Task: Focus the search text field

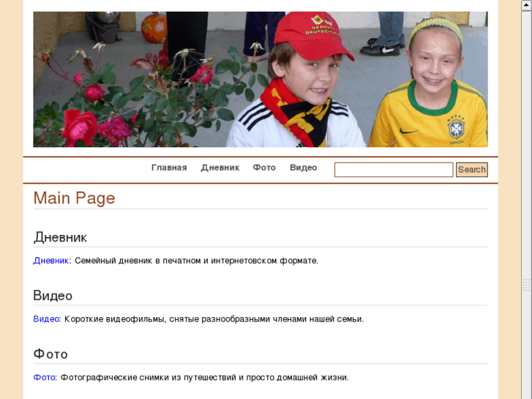Action: click(394, 170)
